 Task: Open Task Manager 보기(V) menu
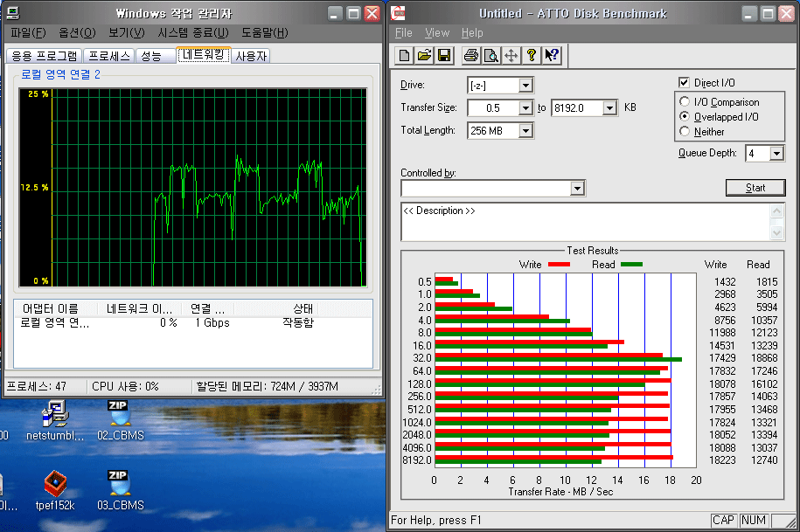point(127,32)
